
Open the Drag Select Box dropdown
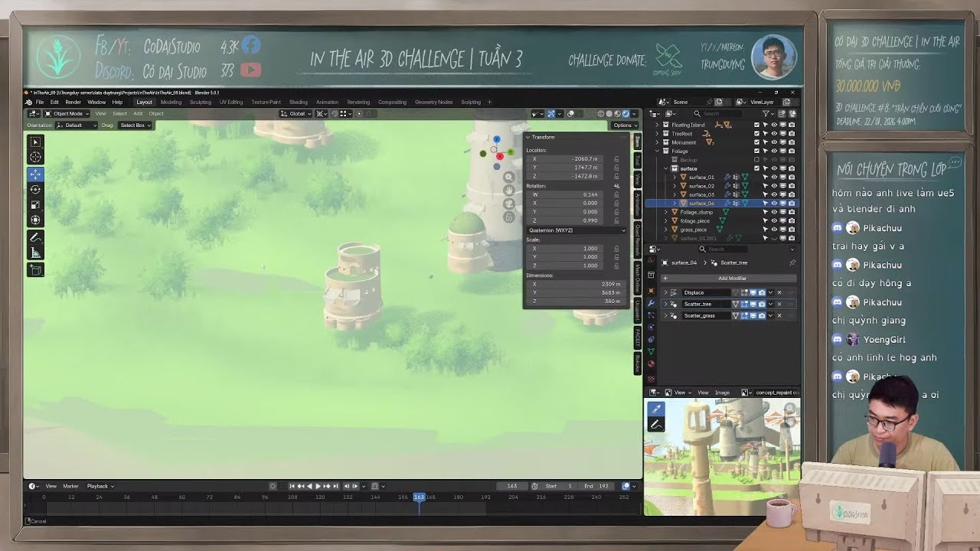[x=136, y=125]
